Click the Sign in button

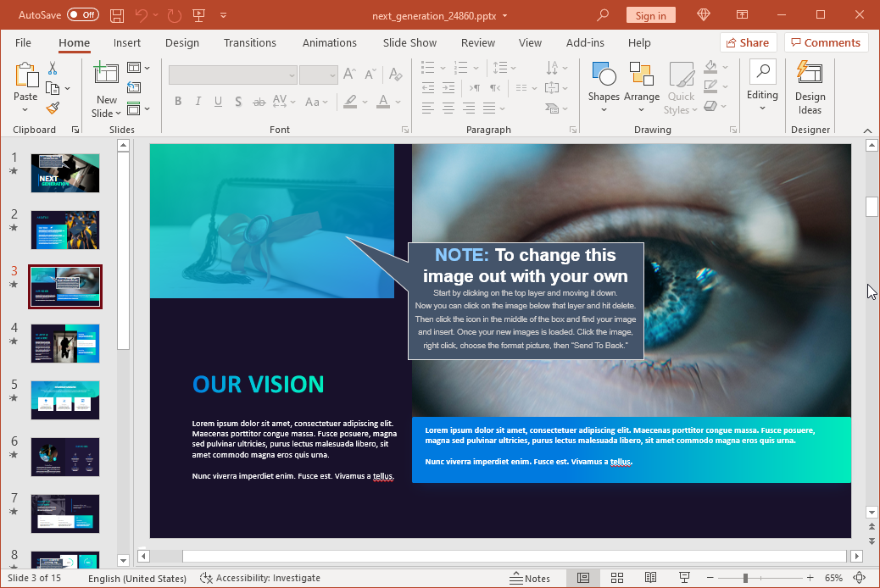650,15
